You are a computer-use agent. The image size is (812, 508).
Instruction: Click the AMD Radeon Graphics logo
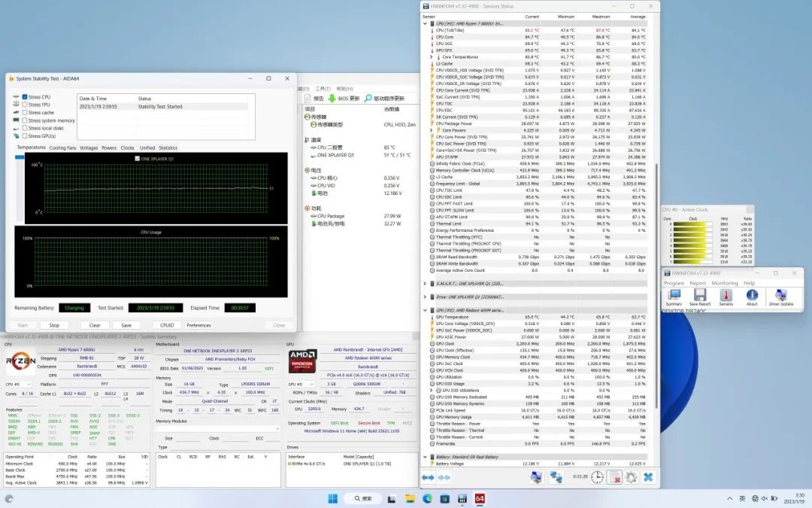[x=302, y=360]
